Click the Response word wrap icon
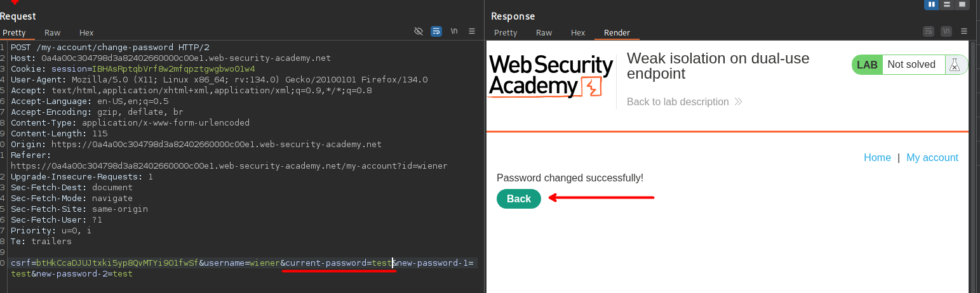This screenshot has height=293, width=980. tap(929, 31)
